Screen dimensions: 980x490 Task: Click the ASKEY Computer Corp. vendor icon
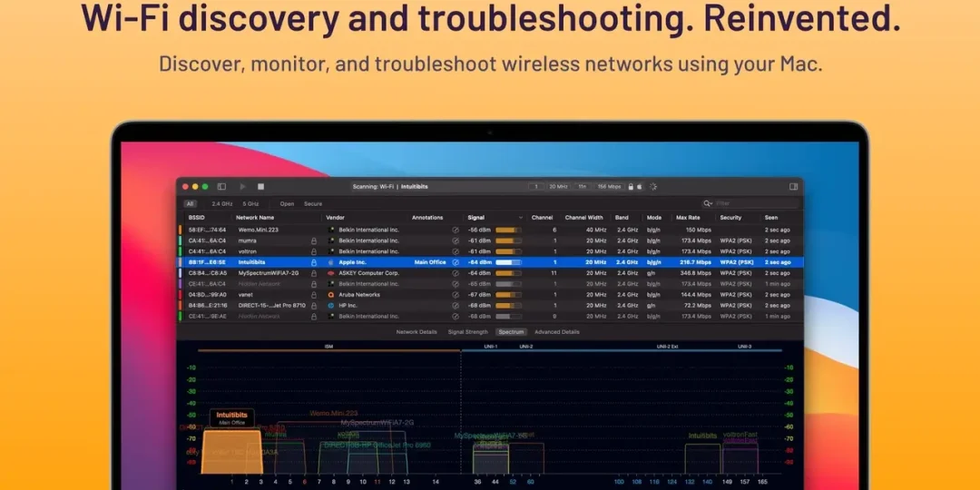tap(331, 273)
